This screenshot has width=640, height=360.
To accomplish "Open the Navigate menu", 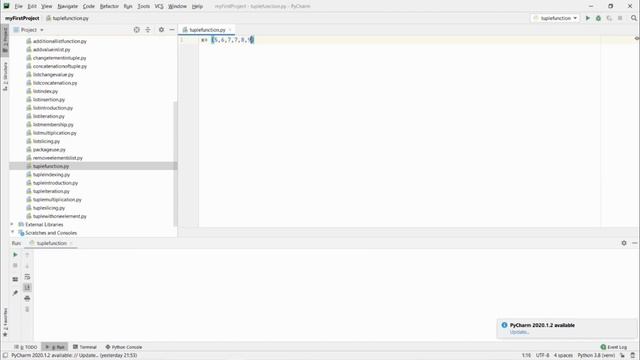I will tap(67, 6).
